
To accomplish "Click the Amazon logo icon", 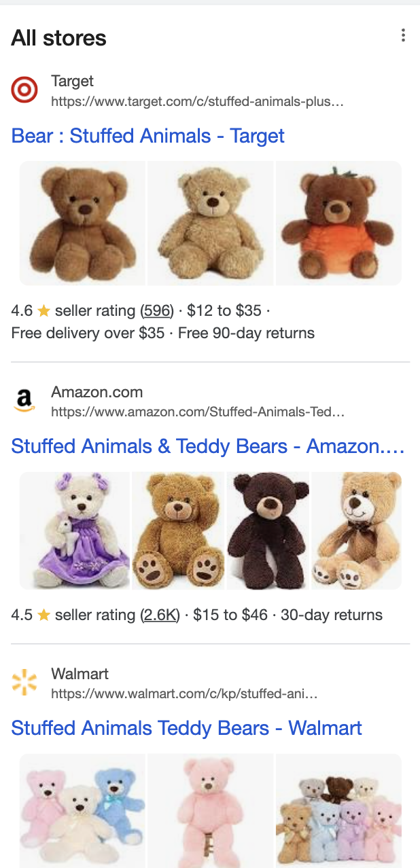I will (24, 401).
